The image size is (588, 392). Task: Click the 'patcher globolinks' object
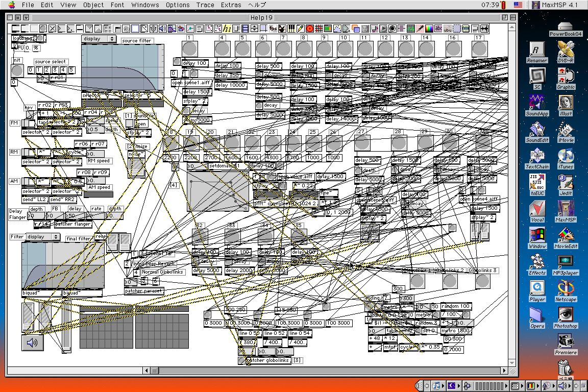pos(268,360)
